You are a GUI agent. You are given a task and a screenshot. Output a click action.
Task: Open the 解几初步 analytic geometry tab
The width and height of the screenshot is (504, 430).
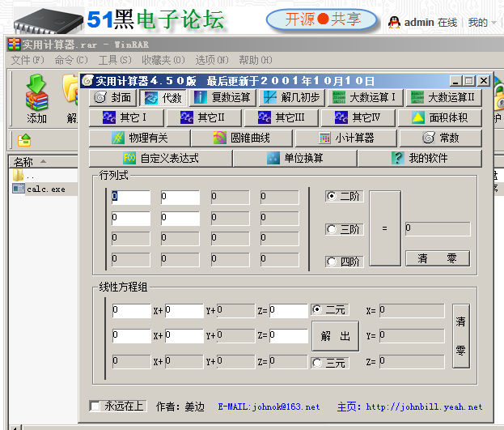[x=291, y=97]
